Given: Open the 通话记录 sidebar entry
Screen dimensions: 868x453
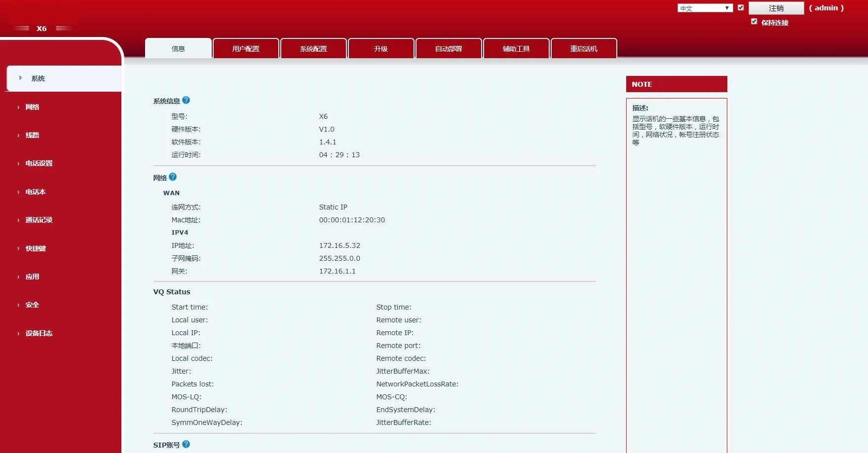Looking at the screenshot, I should tap(38, 220).
